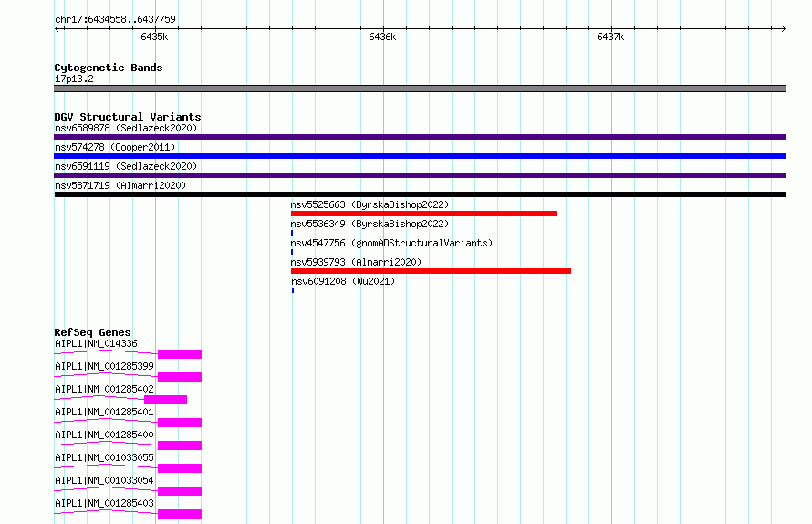Click the AIPL1|NM_001285400 transcript label
Screen dimensions: 812x524
pyautogui.click(x=104, y=435)
